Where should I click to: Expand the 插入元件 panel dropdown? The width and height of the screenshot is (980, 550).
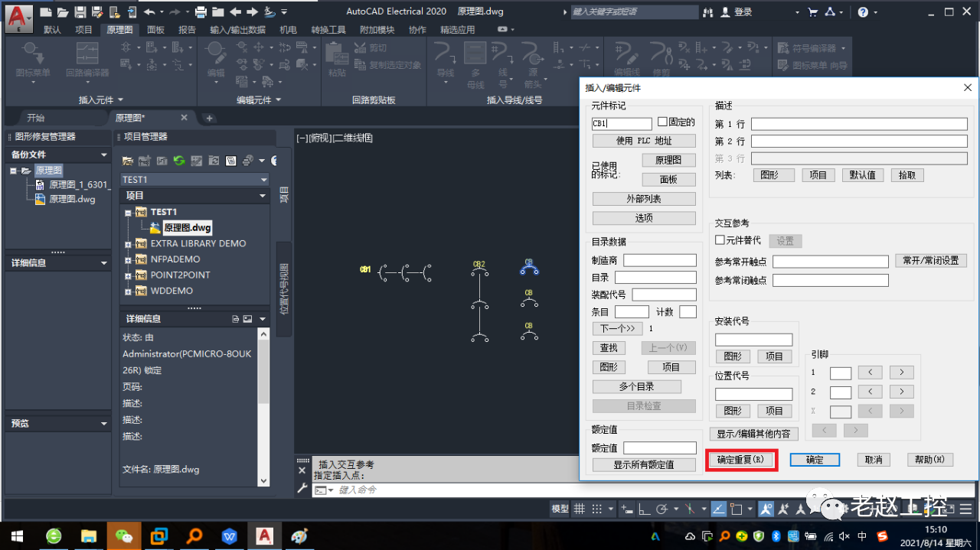[120, 100]
